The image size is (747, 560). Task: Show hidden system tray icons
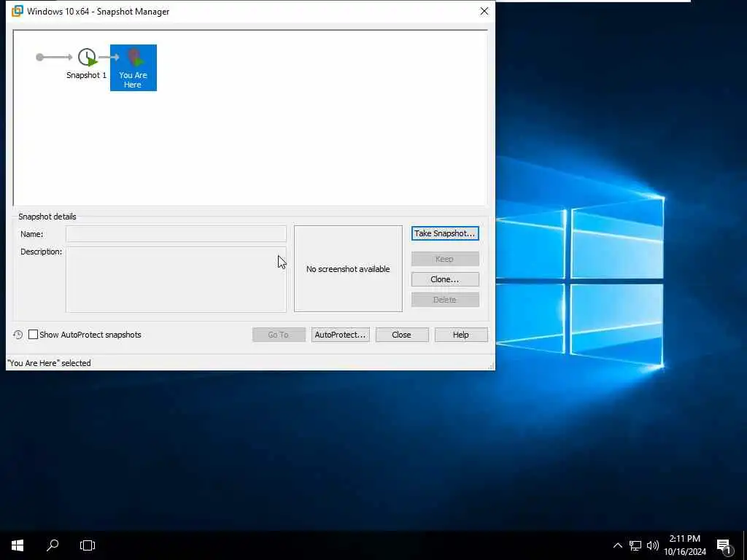617,545
